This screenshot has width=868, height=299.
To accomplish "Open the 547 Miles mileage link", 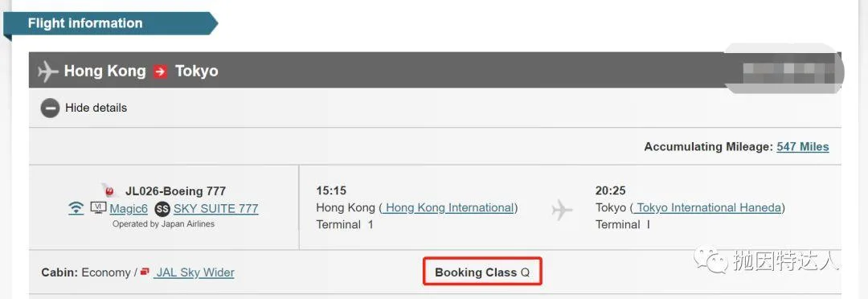I will pos(803,147).
